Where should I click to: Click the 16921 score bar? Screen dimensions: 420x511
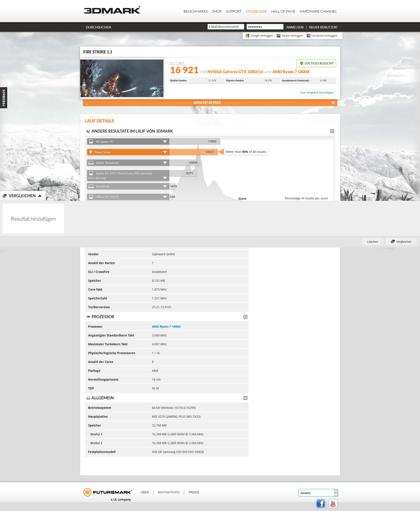pos(193,152)
